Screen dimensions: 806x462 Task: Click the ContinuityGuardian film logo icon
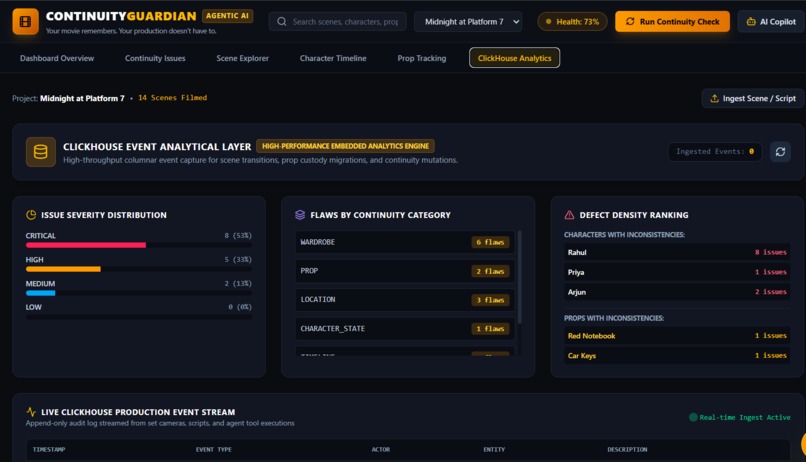(x=25, y=22)
